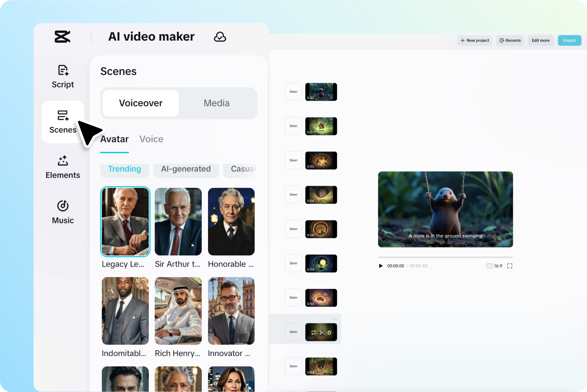
Task: Toggle the 16:9 aspect ratio checkbox
Action: pos(489,265)
